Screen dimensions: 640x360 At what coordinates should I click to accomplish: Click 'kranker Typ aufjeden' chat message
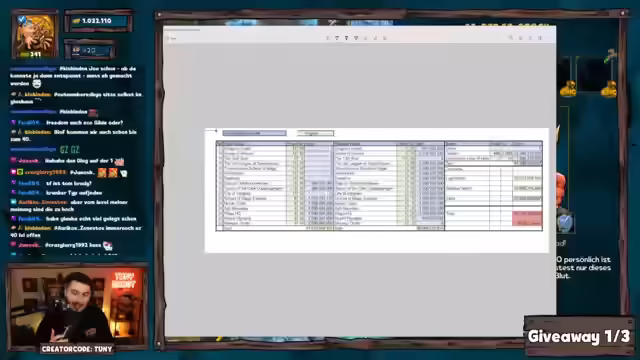(73, 193)
